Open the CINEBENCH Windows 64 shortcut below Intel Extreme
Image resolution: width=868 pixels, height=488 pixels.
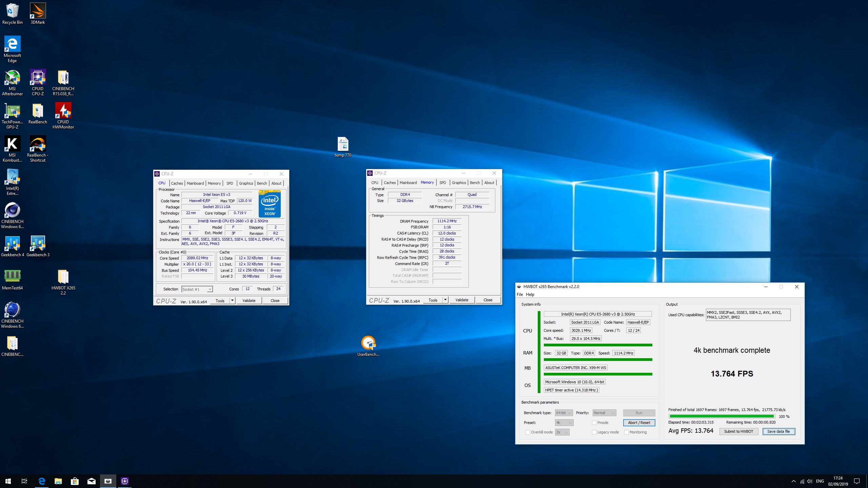(13, 215)
